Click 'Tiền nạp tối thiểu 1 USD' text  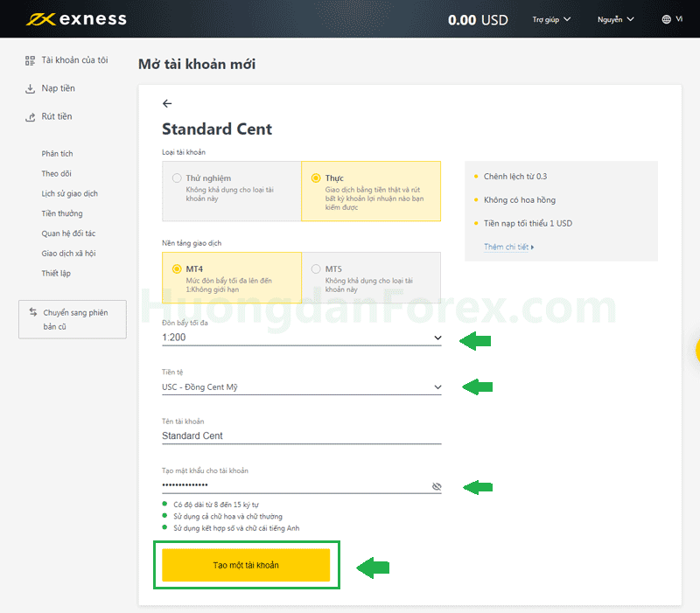(x=528, y=223)
